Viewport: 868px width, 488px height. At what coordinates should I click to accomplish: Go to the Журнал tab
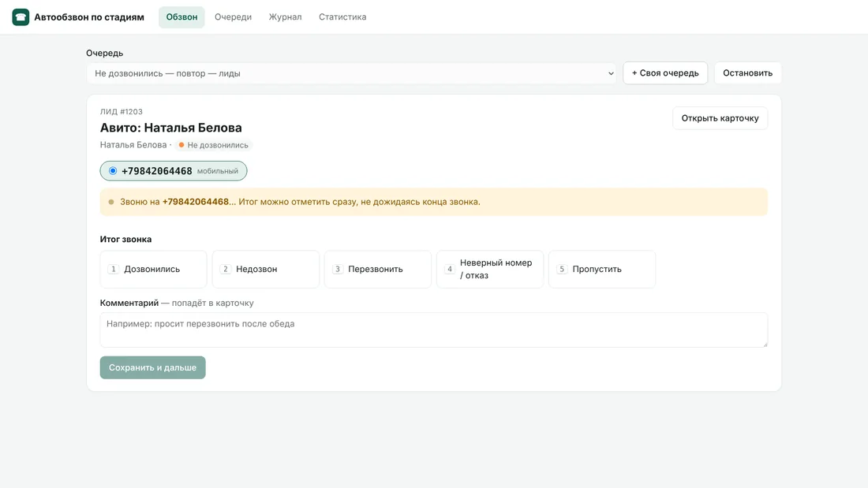tap(285, 17)
